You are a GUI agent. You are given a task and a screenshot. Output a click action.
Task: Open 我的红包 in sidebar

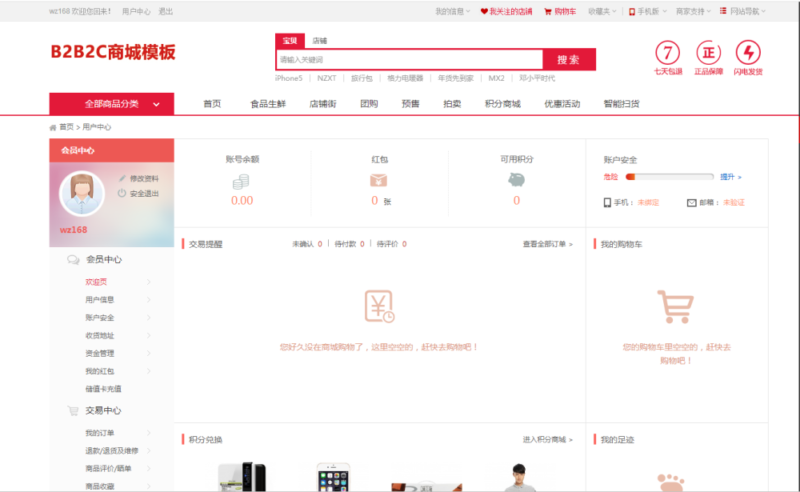click(x=99, y=371)
